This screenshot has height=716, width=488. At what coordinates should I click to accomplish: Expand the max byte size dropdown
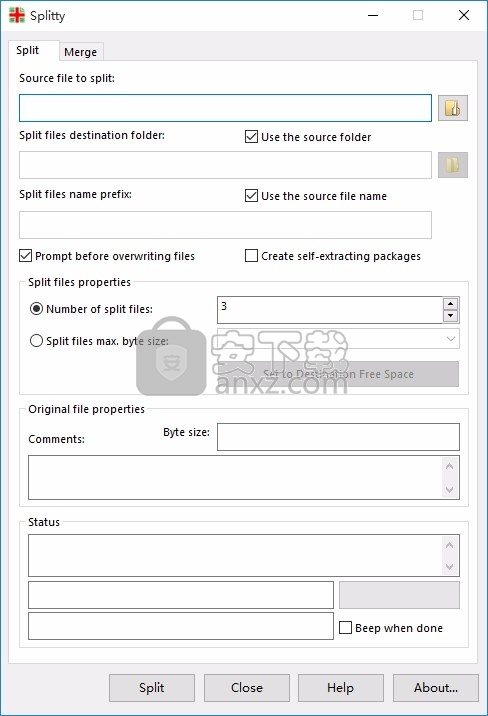(451, 339)
